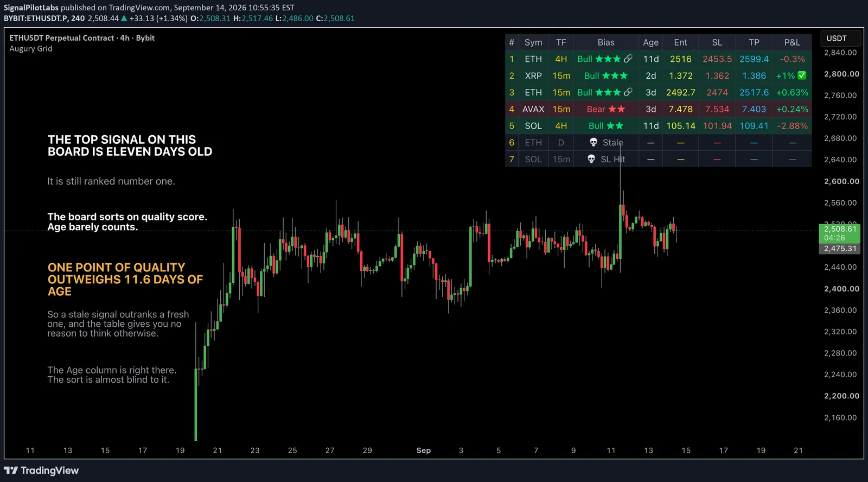Screen dimensions: 868x482
Task: Click the Age column header
Action: (x=650, y=42)
